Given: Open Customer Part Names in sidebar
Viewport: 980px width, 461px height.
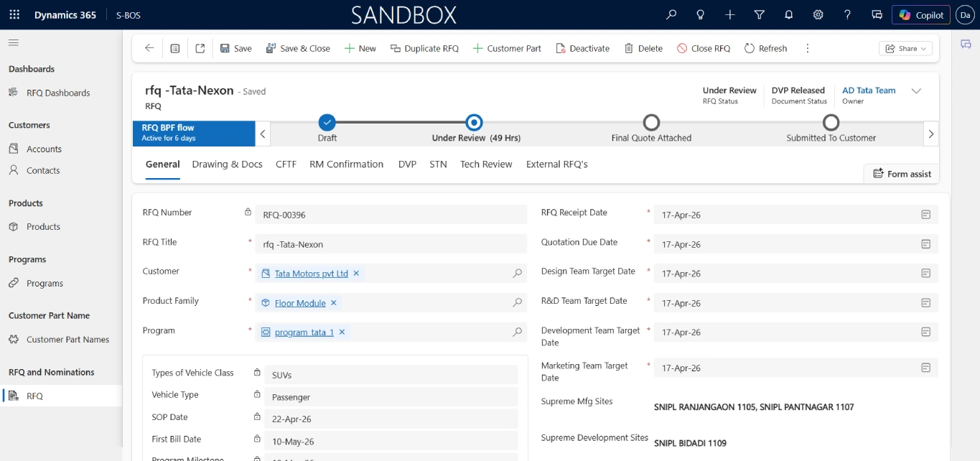Looking at the screenshot, I should (x=67, y=339).
